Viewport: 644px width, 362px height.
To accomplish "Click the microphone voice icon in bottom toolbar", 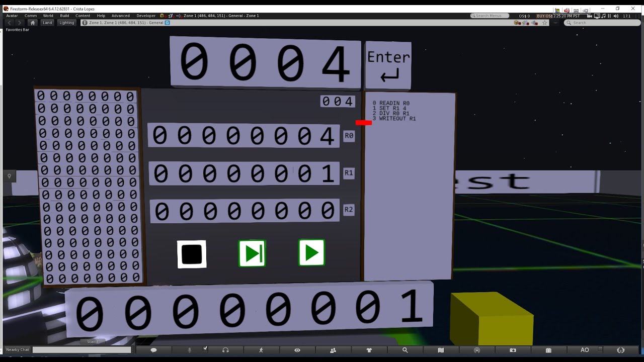I will pos(190,350).
